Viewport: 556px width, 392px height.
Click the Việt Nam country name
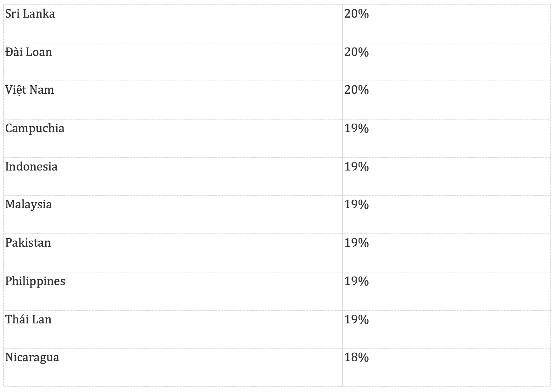[x=30, y=90]
